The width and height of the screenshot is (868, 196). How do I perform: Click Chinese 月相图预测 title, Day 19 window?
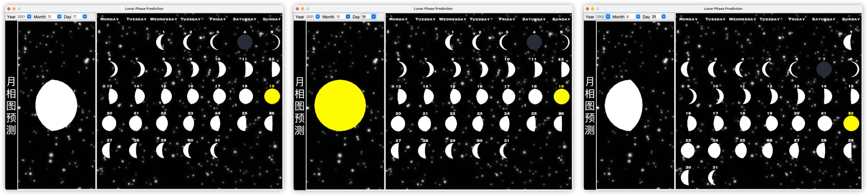pyautogui.click(x=300, y=105)
